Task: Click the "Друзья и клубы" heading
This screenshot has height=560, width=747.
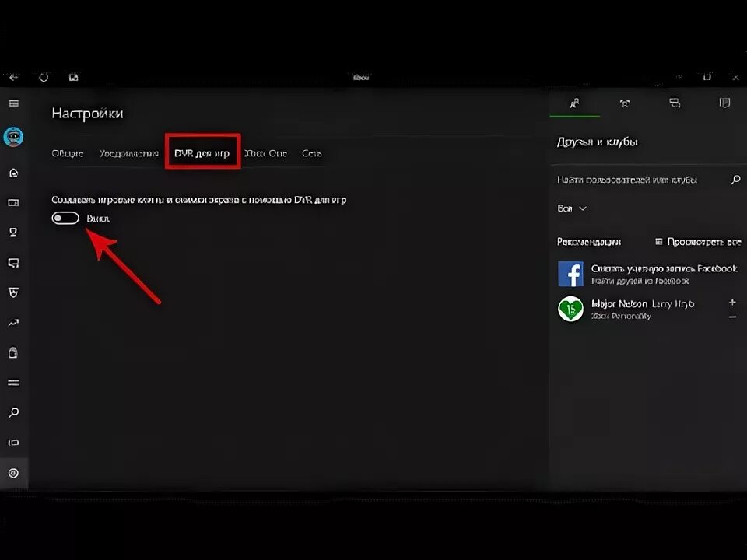Action: click(x=597, y=142)
